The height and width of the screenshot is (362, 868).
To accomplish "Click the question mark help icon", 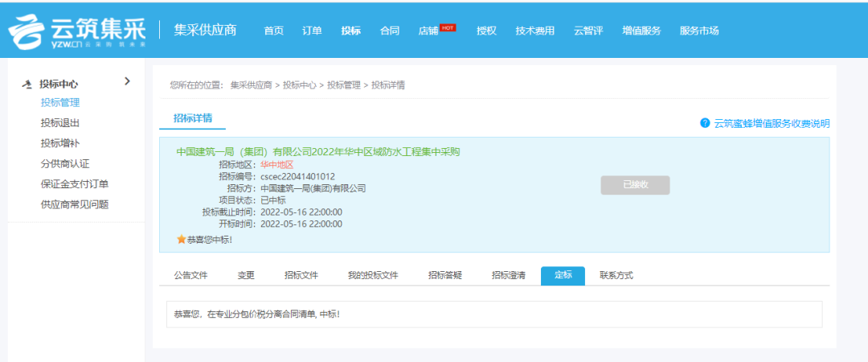I will 705,122.
